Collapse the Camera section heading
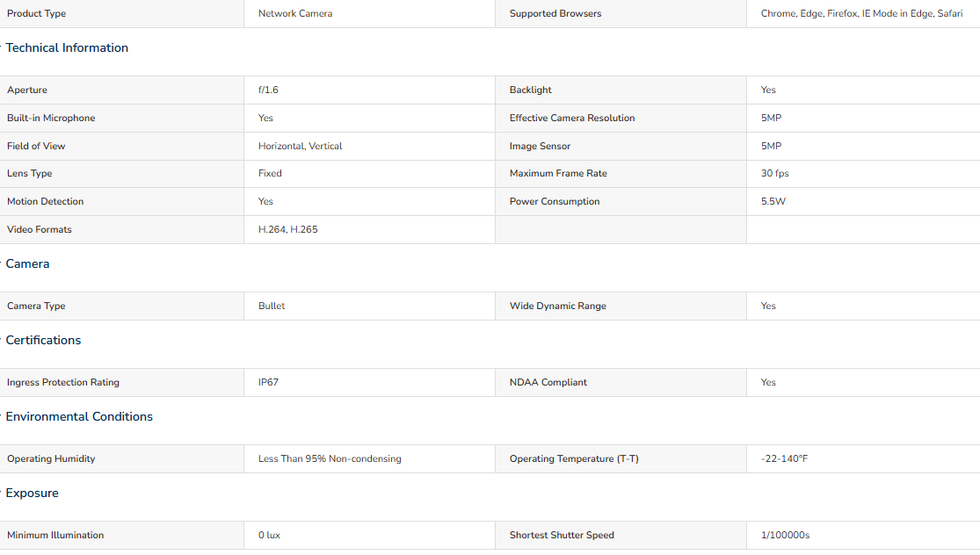Image resolution: width=980 pixels, height=555 pixels. [27, 264]
